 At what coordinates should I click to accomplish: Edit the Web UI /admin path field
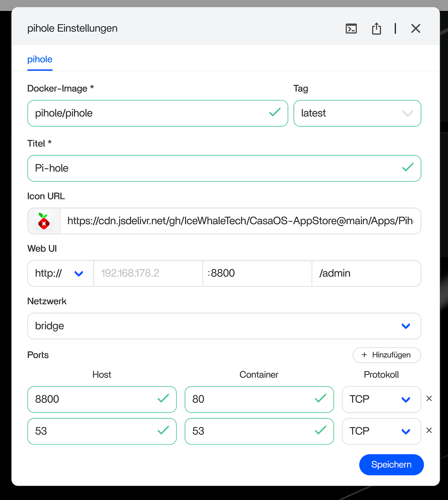[x=366, y=273]
